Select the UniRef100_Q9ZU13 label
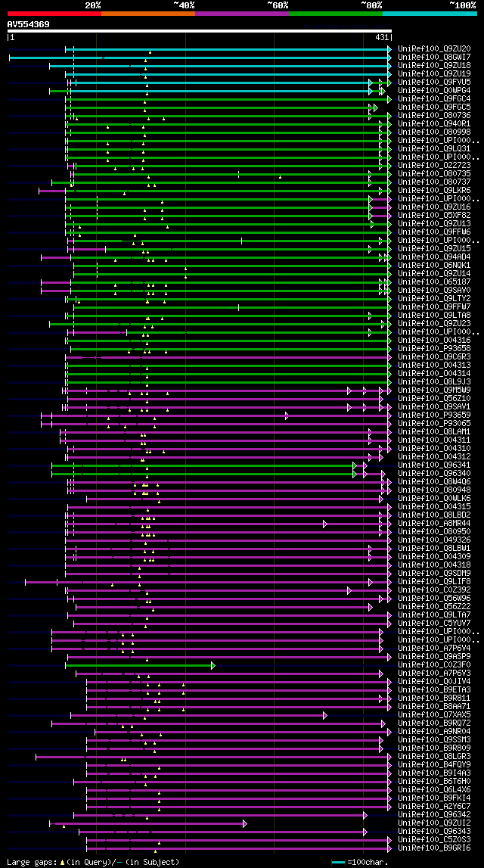 [x=434, y=224]
